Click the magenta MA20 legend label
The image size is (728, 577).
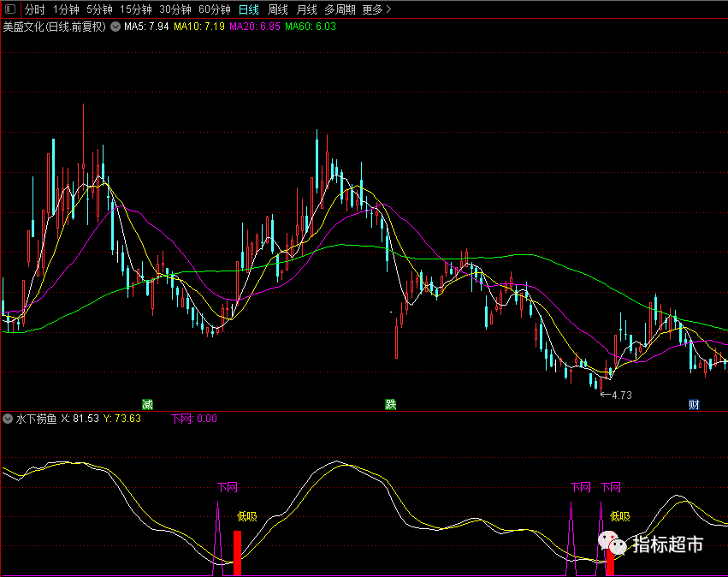[255, 27]
